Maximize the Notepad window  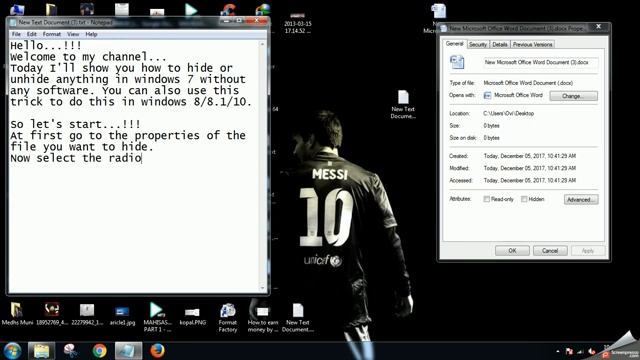[x=239, y=20]
